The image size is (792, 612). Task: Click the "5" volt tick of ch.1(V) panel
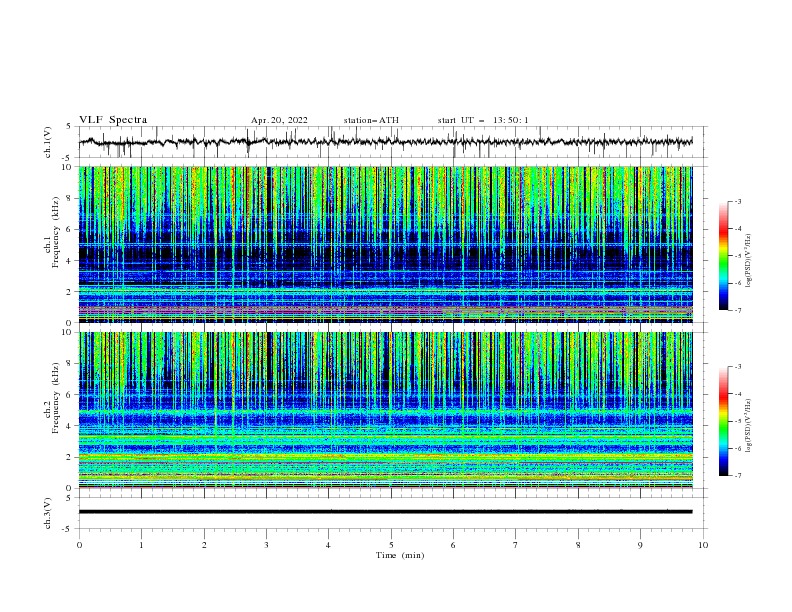pos(69,127)
